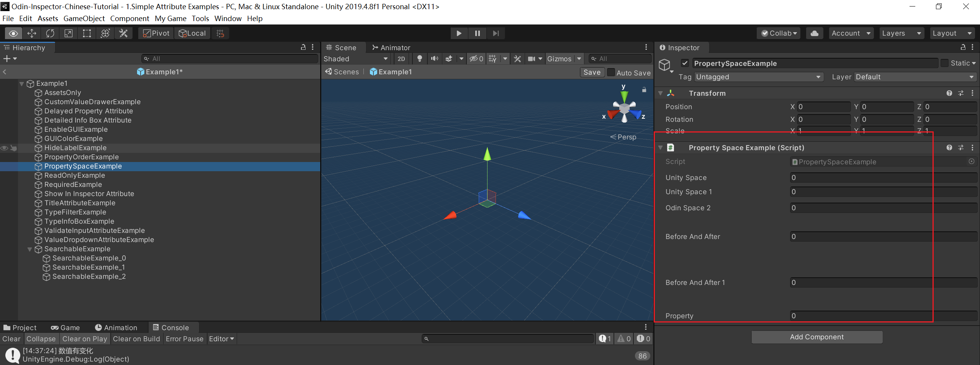Collapse the SearchableExample tree node
Screen dimensions: 980x365
click(29, 249)
